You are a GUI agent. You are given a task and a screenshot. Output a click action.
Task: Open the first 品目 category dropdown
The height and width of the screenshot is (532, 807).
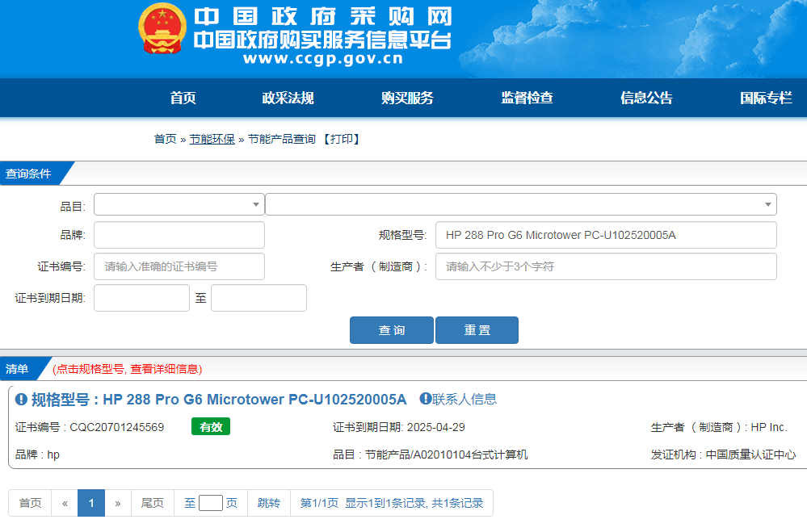(x=179, y=205)
